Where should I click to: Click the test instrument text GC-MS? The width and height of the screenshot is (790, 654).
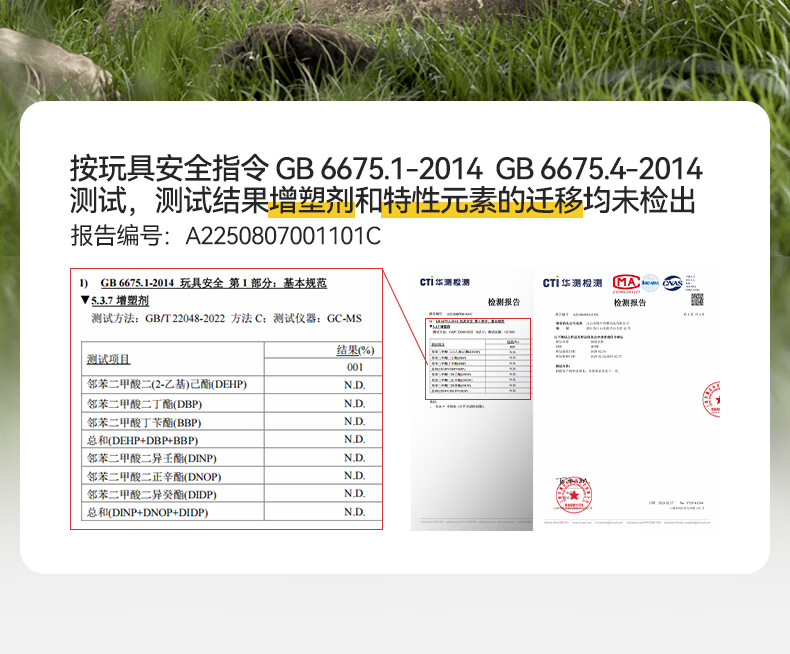(x=344, y=318)
